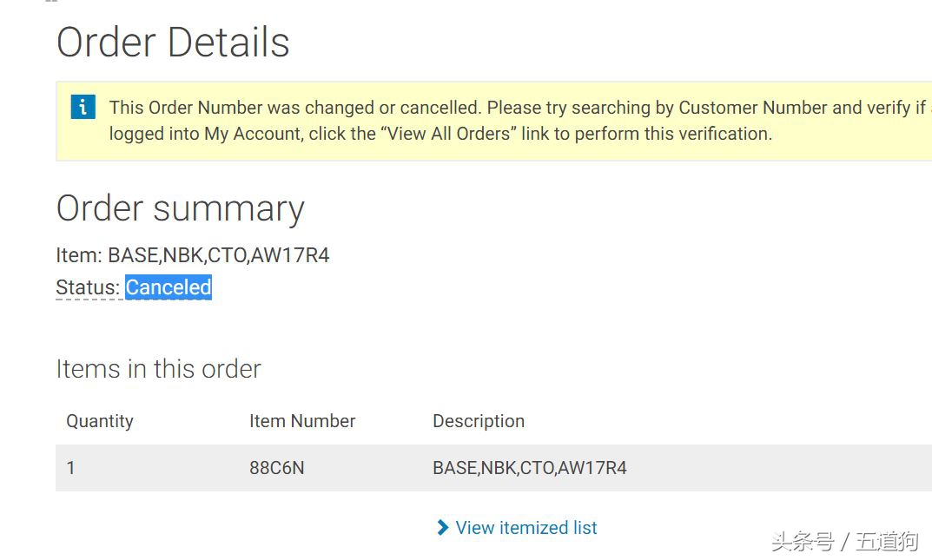Click the Order summary heading

(x=180, y=208)
